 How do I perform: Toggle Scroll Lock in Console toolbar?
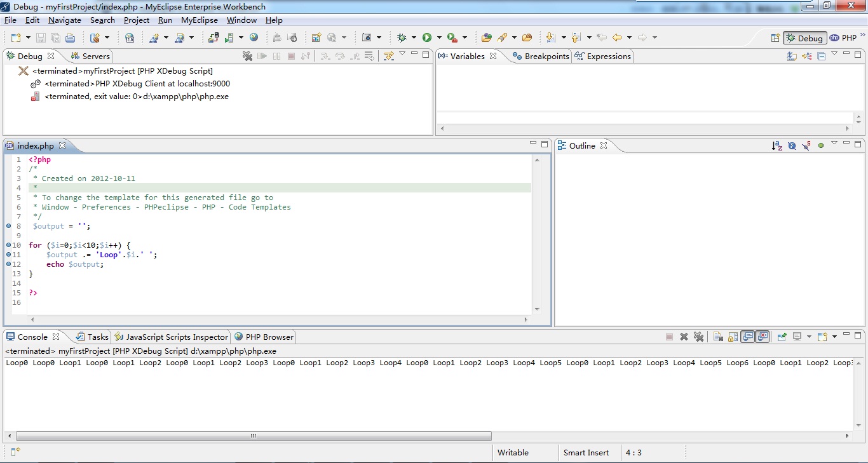coord(733,337)
